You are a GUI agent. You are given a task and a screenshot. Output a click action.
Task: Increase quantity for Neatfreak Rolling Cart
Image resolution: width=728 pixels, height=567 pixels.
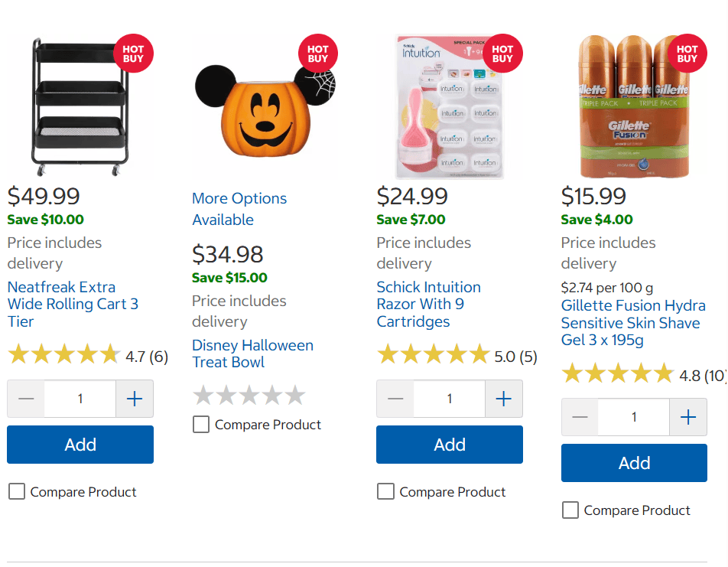pos(135,399)
